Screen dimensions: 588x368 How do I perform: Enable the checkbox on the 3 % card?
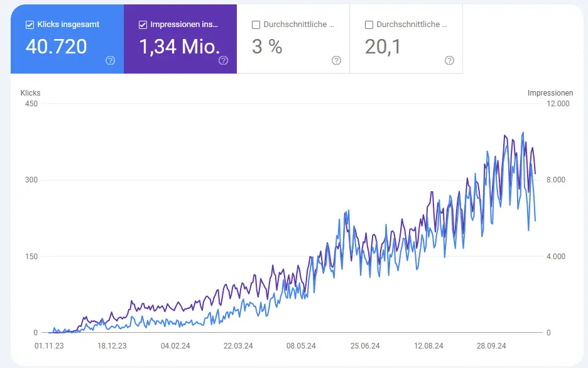tap(256, 25)
